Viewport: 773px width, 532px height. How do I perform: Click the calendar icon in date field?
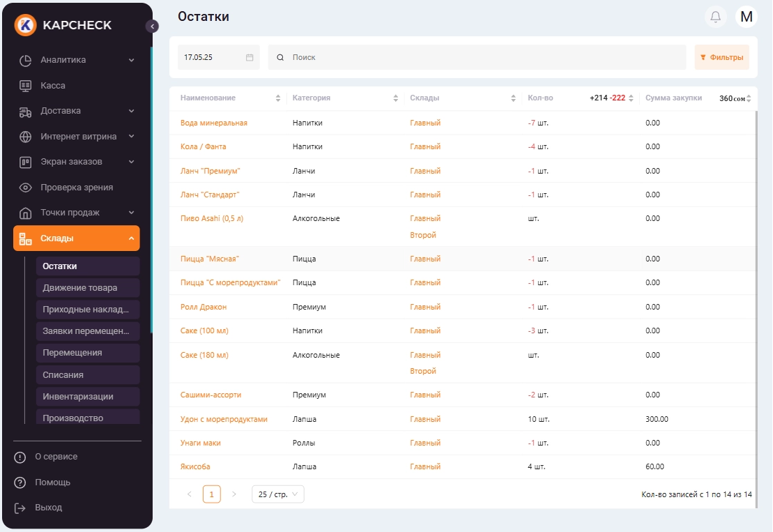[250, 57]
